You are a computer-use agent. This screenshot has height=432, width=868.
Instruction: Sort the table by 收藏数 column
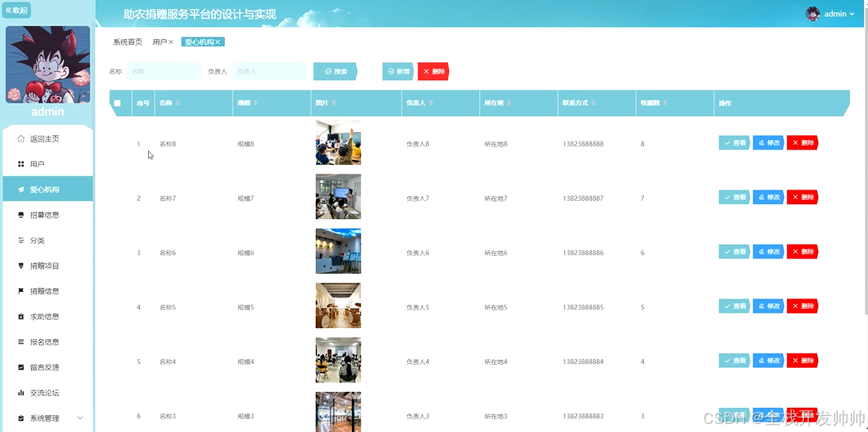[666, 103]
